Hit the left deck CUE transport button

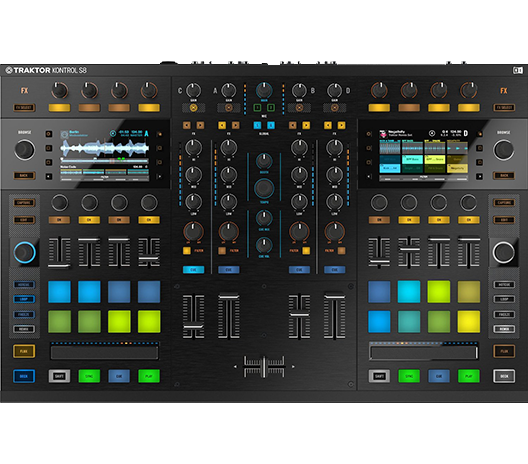119,376
